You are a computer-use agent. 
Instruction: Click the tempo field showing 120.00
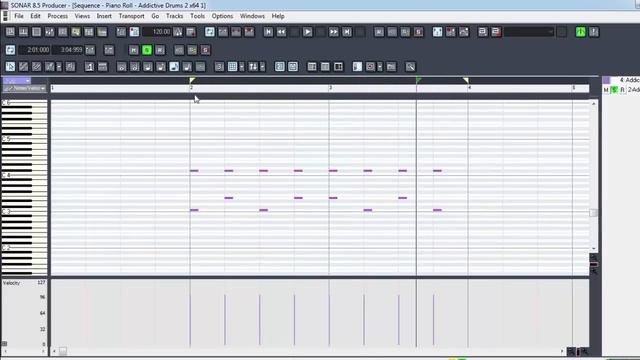tap(157, 32)
